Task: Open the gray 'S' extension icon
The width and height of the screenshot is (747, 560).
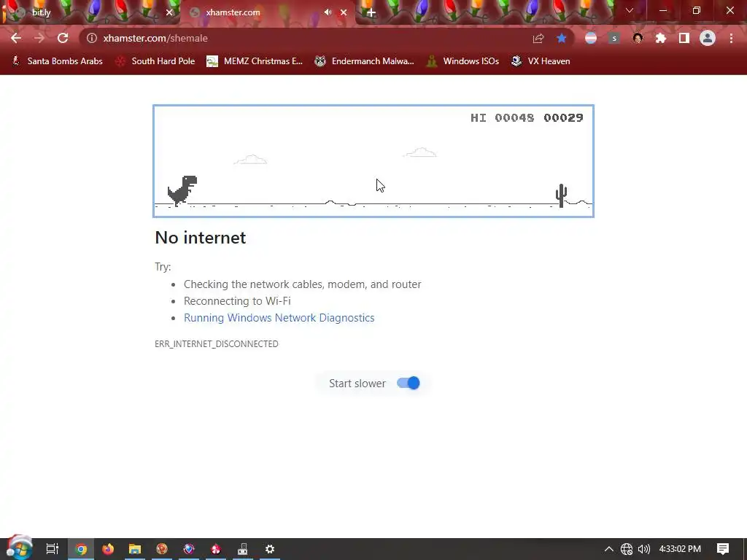Action: (614, 38)
